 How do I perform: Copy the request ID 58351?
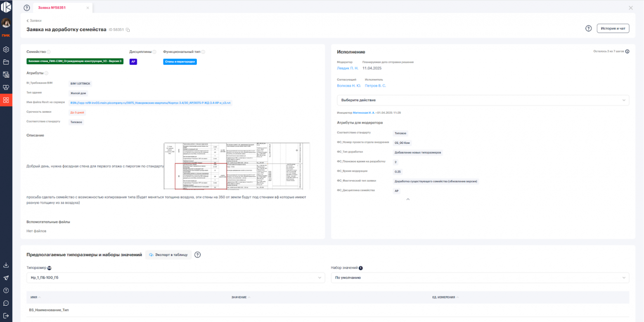pos(128,30)
